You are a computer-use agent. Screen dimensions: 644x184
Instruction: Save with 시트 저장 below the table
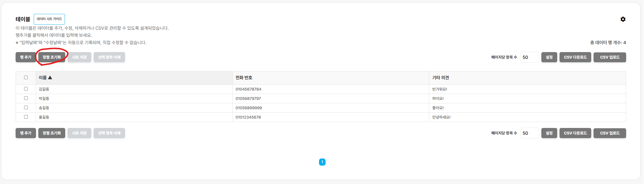(x=79, y=133)
